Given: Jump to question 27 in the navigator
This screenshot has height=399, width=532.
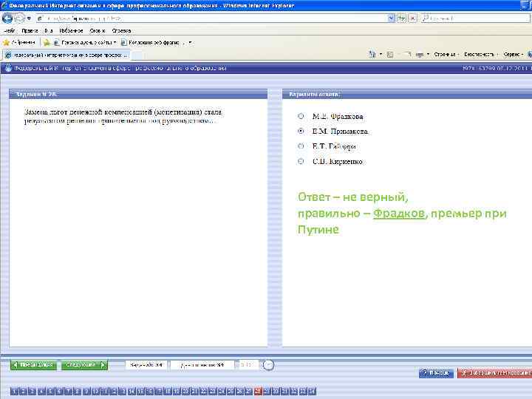Looking at the screenshot, I should [249, 391].
